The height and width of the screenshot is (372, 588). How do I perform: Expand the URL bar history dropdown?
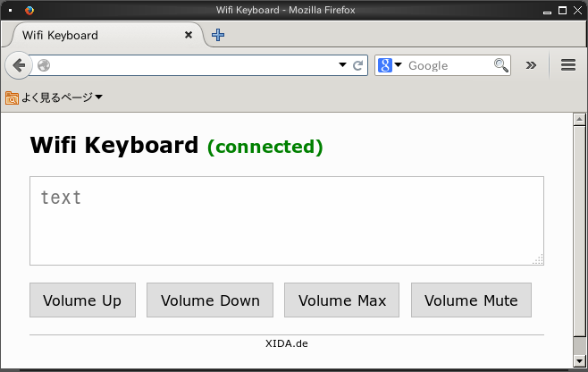tap(342, 65)
